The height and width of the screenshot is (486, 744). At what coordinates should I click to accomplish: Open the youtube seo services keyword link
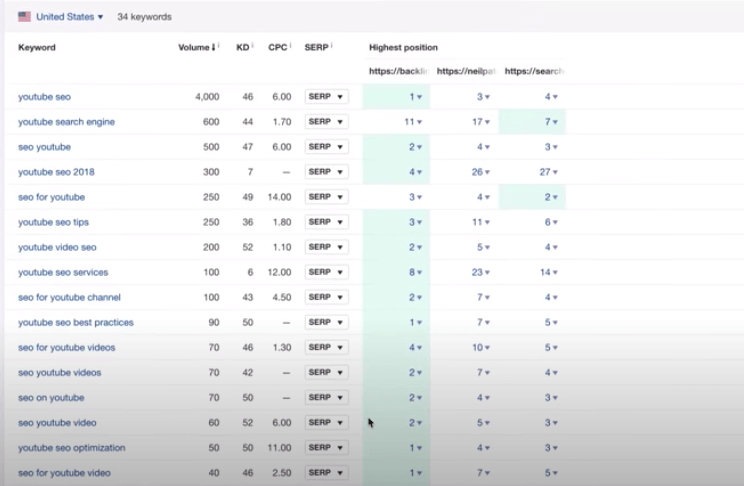(x=63, y=272)
